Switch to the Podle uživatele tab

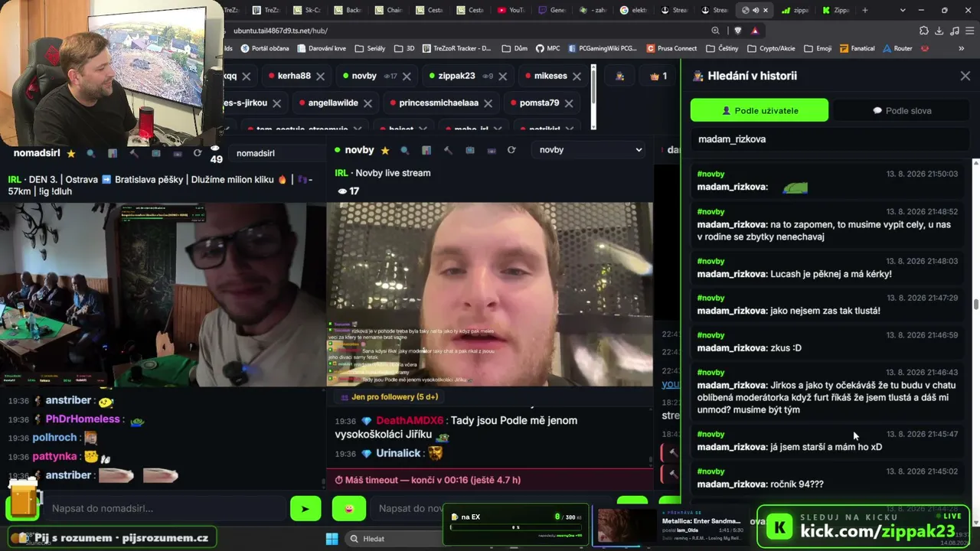[x=759, y=110]
